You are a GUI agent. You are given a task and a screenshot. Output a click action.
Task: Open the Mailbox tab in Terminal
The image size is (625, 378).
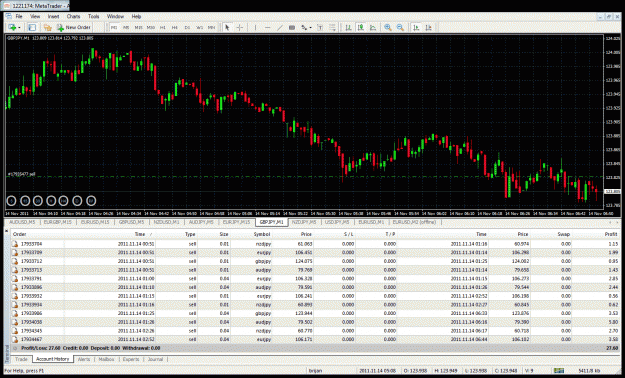click(x=106, y=359)
